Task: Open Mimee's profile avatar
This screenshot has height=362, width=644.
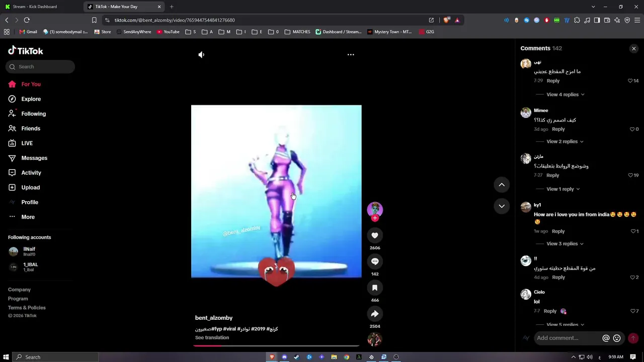Action: 526,113
